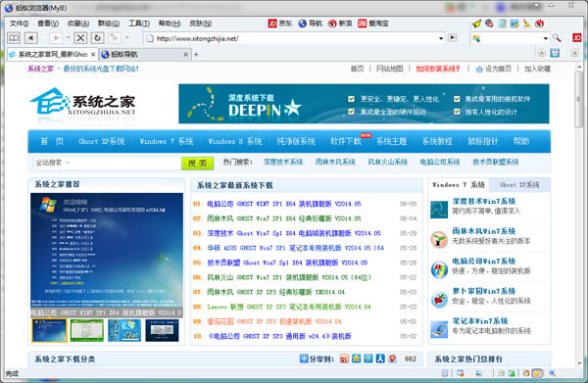Click the yellow paper plane toolbar icon

click(x=476, y=24)
